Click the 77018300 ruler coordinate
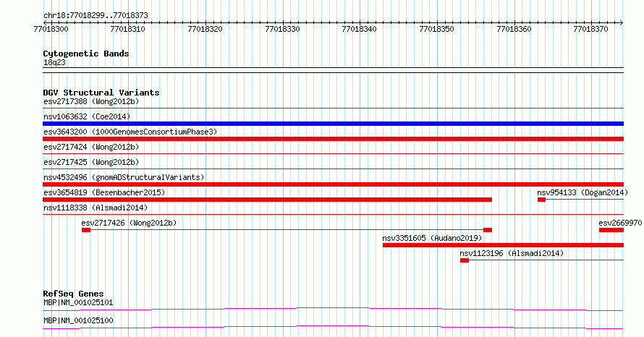Viewport: 644px width, 337px height. pyautogui.click(x=51, y=29)
